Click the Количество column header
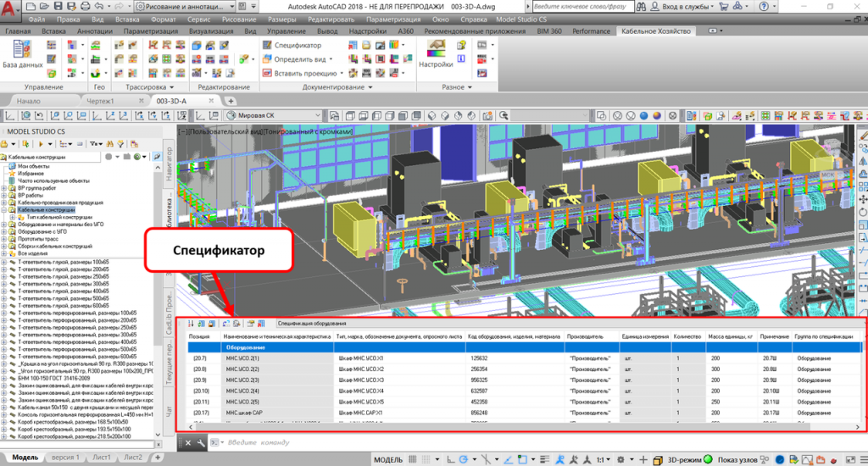 click(x=687, y=336)
